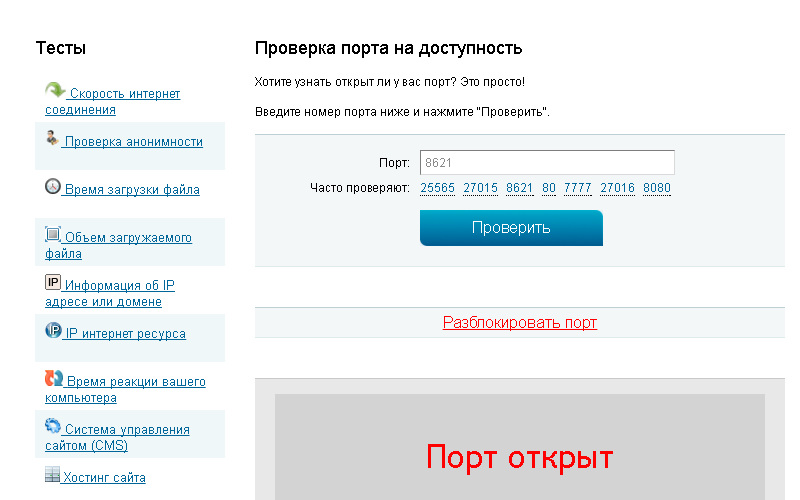Click the IP icon next to address info
The image size is (800, 500).
pyautogui.click(x=53, y=282)
